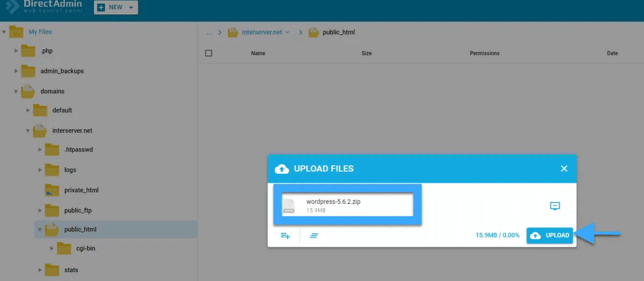
Task: Click the public_html breadcrumb label
Action: (x=339, y=32)
